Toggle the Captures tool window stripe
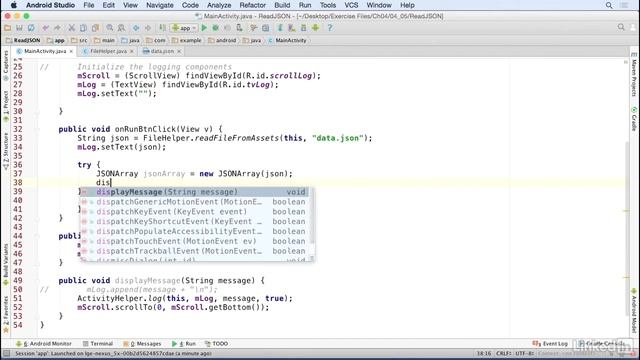Image resolution: width=640 pixels, height=360 pixels. (x=6, y=65)
